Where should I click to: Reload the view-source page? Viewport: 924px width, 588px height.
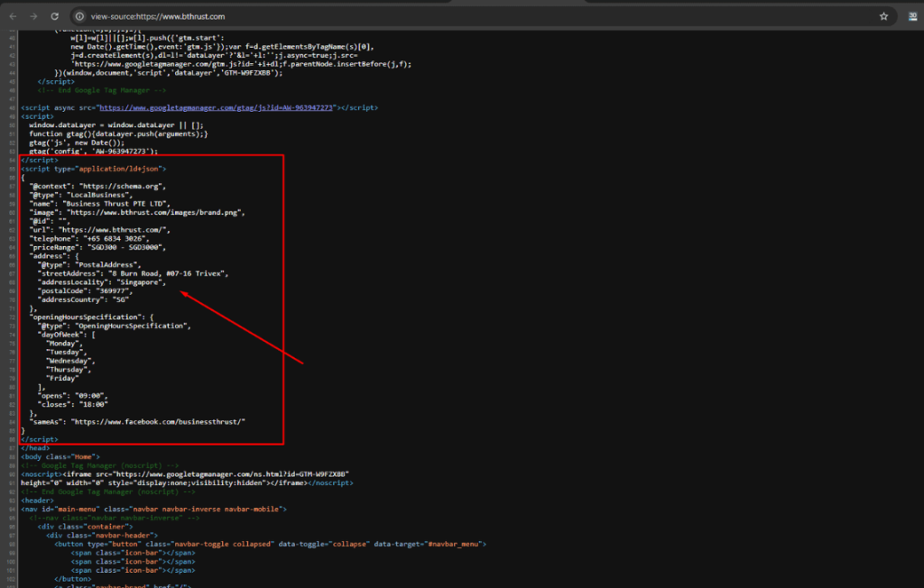[x=54, y=16]
